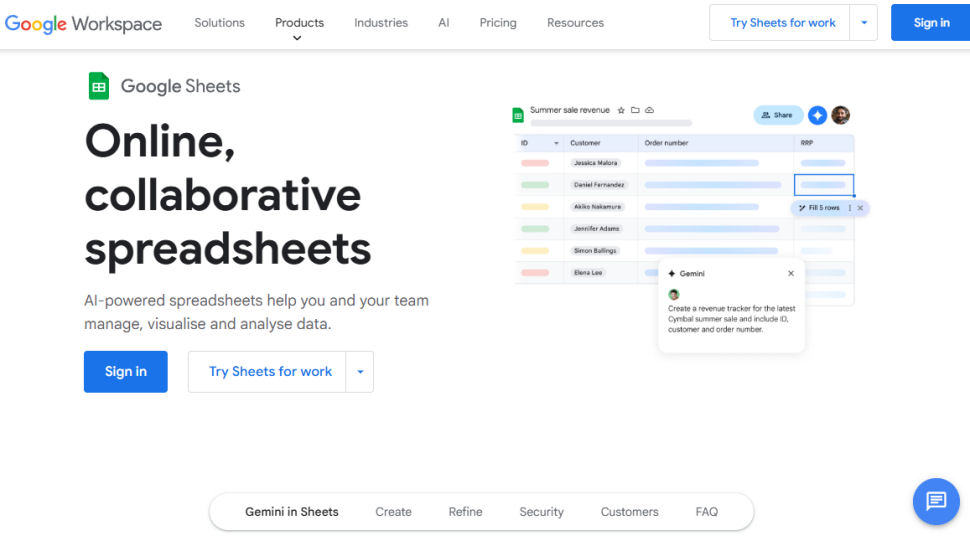Viewport: 970px width, 545px height.
Task: Click the hero Sign in button
Action: (126, 372)
